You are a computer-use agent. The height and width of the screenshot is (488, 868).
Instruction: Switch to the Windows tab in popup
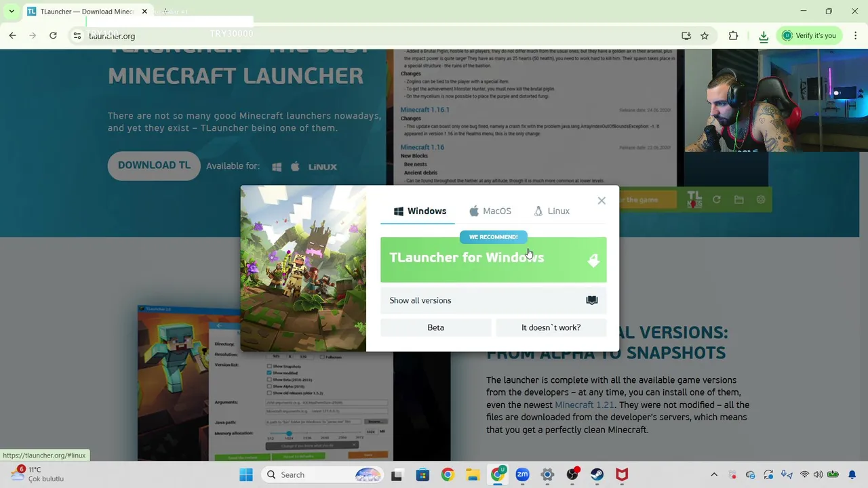point(420,211)
